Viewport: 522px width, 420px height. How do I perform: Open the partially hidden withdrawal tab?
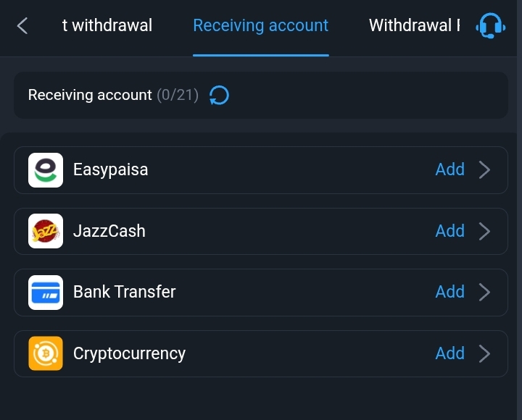coord(107,26)
